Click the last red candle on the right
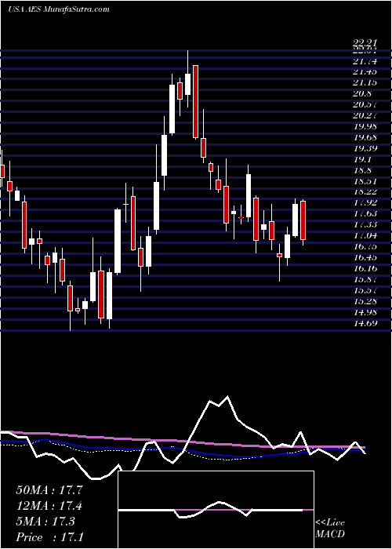This screenshot has height=549, width=392. click(303, 220)
